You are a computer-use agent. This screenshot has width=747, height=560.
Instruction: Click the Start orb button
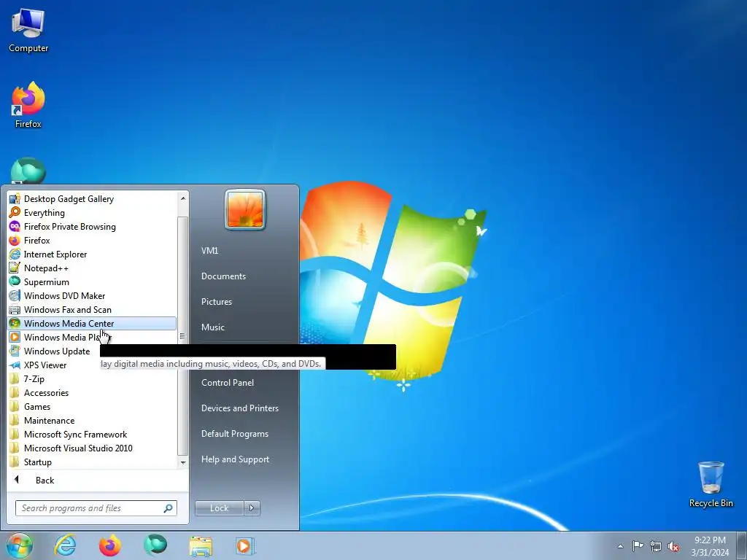coord(20,545)
